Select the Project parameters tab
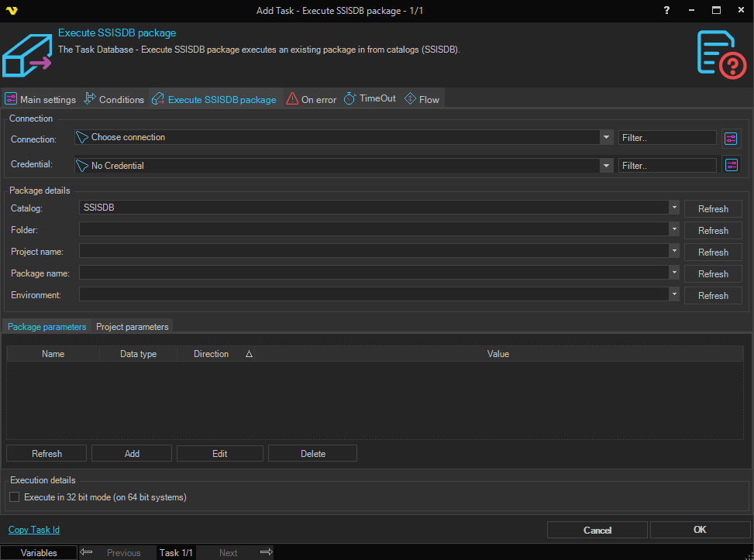Viewport: 754px width, 560px height. pos(132,327)
